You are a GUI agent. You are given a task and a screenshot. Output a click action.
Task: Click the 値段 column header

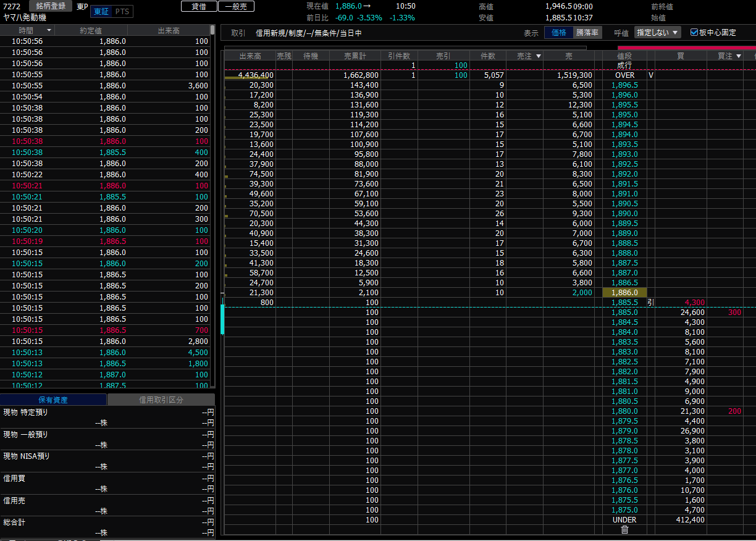tap(624, 56)
